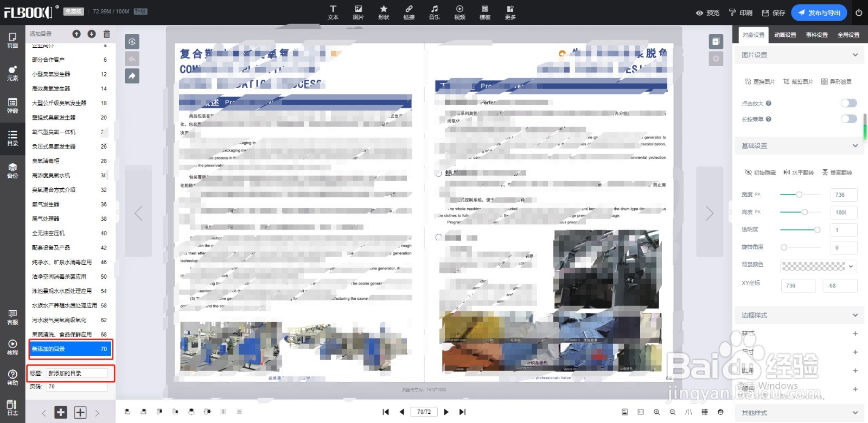Move catalog entry up arrow icon
The image size is (868, 423).
pyautogui.click(x=76, y=34)
